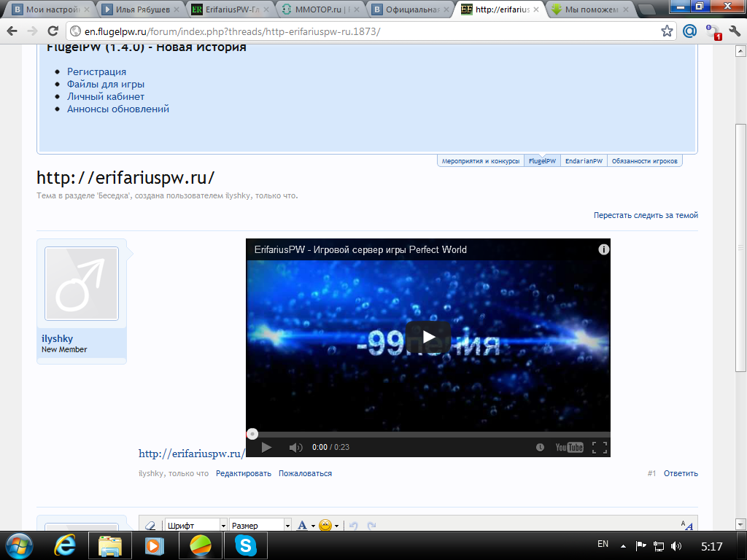Click 'Пожаловаться' under the post
Screen dimensions: 747x560
pyautogui.click(x=306, y=473)
